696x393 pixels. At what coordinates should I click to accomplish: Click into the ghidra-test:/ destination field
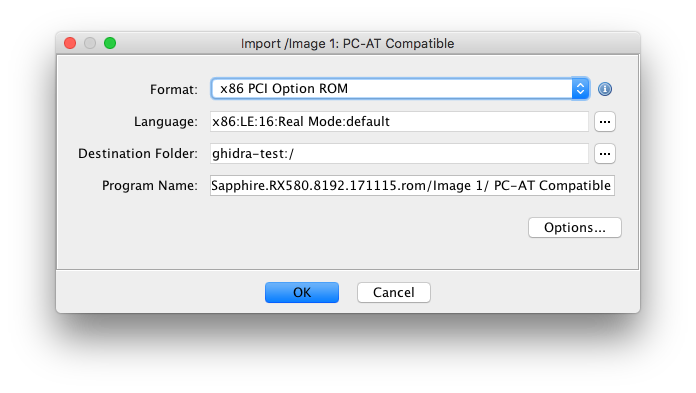point(399,154)
